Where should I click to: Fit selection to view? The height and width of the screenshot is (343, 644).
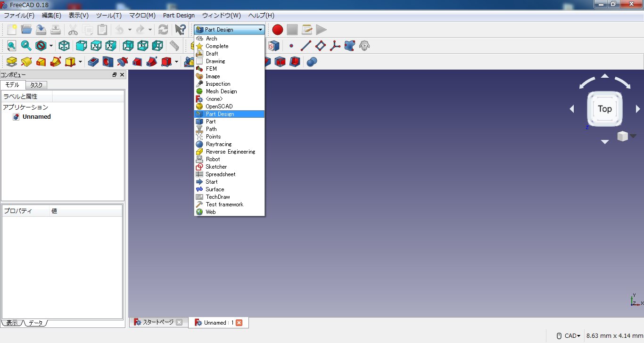pos(26,46)
